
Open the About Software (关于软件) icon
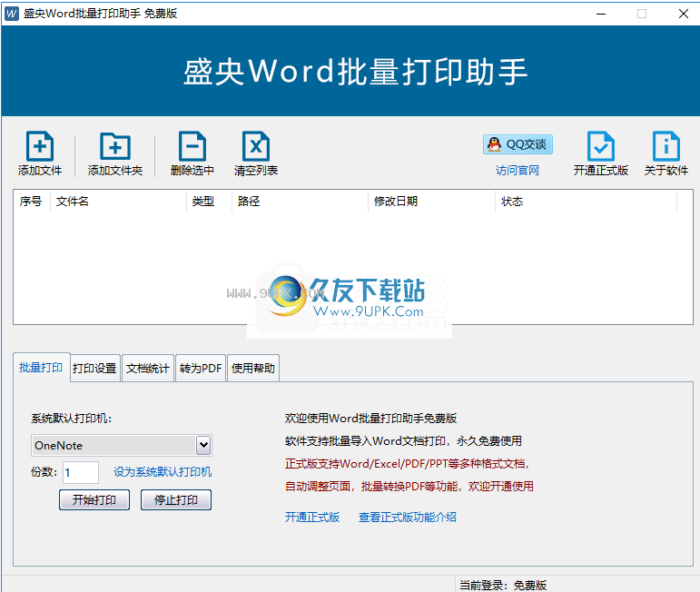coord(666,146)
